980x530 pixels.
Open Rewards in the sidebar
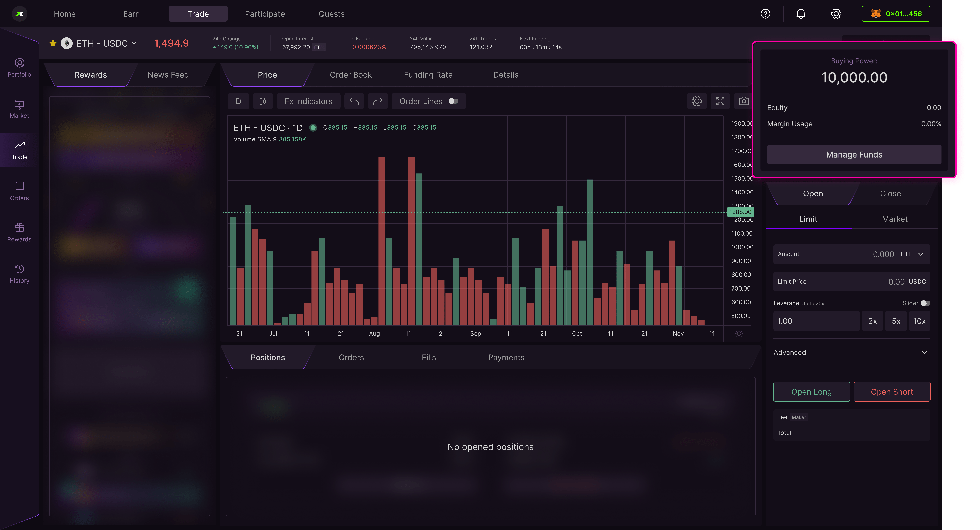(x=19, y=232)
